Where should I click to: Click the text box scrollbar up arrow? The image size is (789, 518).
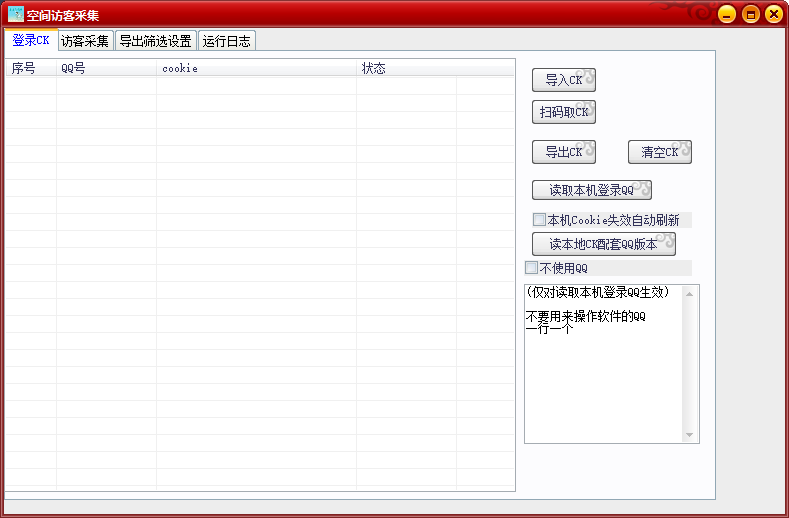[689, 293]
